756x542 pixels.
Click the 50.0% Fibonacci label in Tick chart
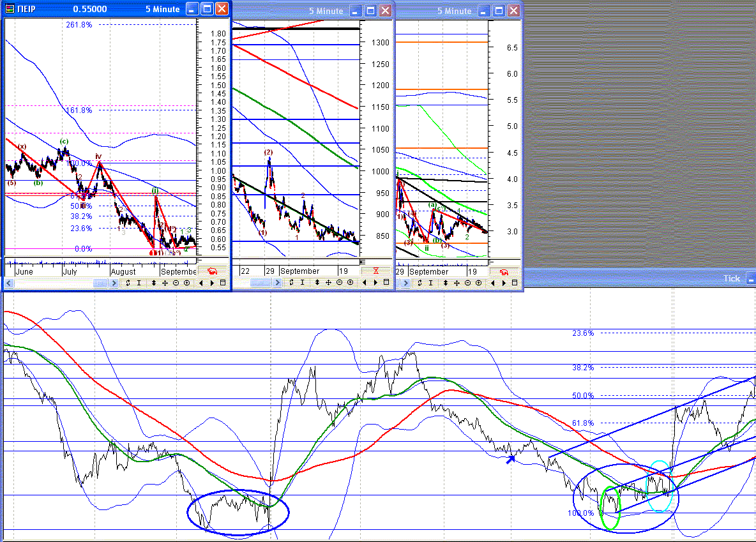(x=583, y=395)
